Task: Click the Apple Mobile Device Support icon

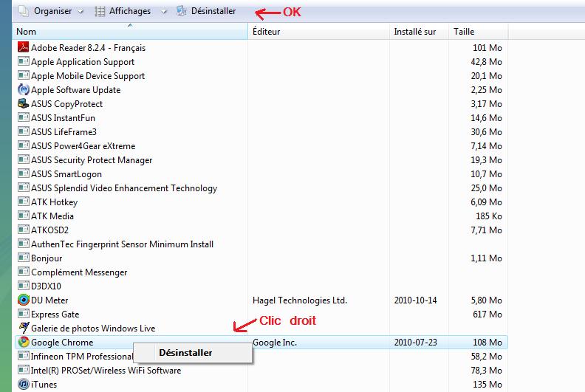Action: (x=23, y=75)
